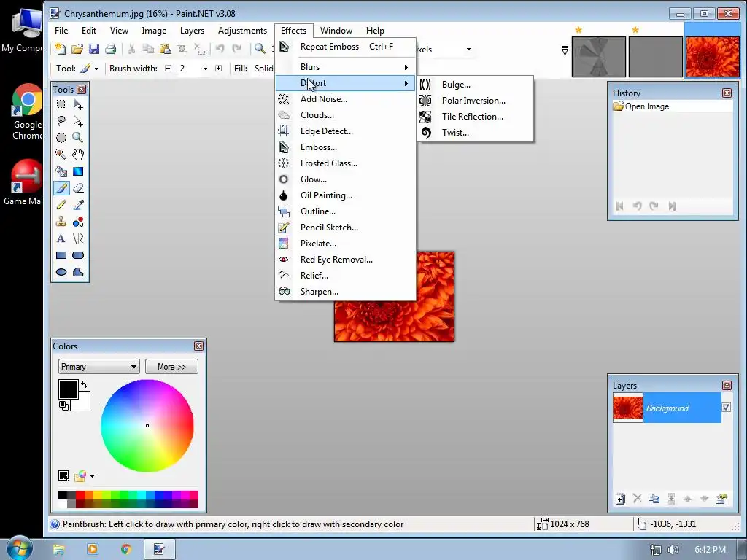The width and height of the screenshot is (747, 560).
Task: Select the Lasso Select tool
Action: click(x=61, y=121)
